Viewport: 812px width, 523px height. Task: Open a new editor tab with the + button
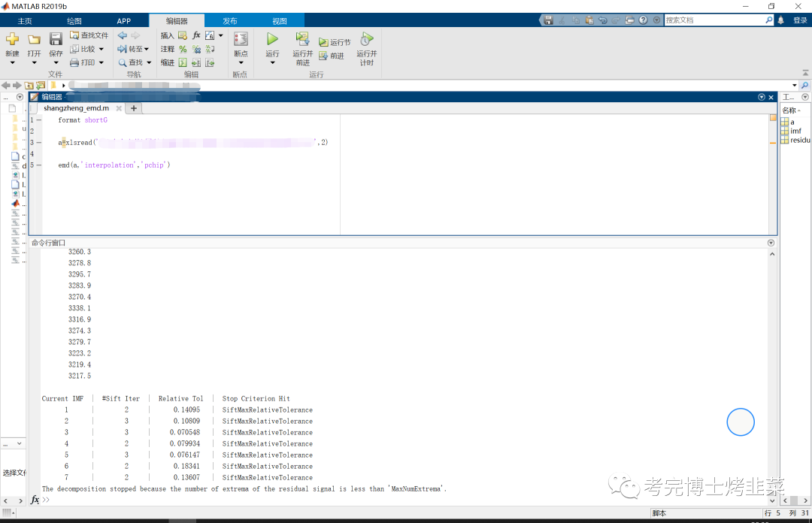133,107
